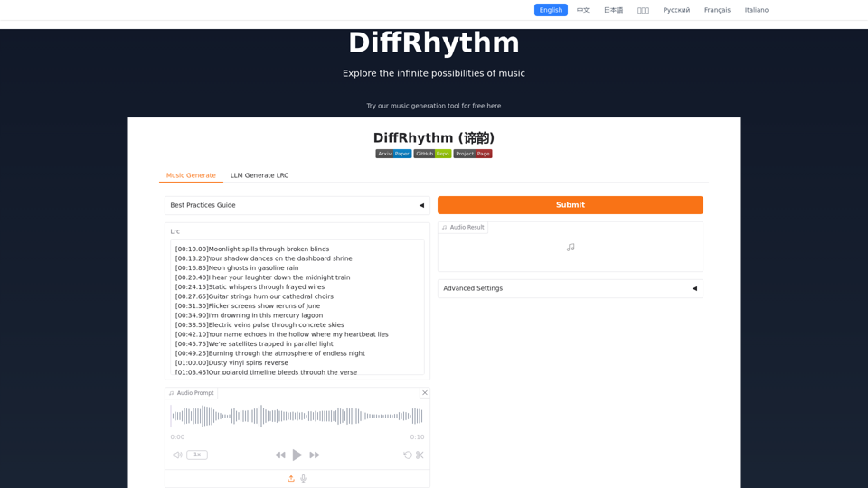Rewind the audio prompt
Viewport: 868px width, 488px height.
click(x=280, y=455)
